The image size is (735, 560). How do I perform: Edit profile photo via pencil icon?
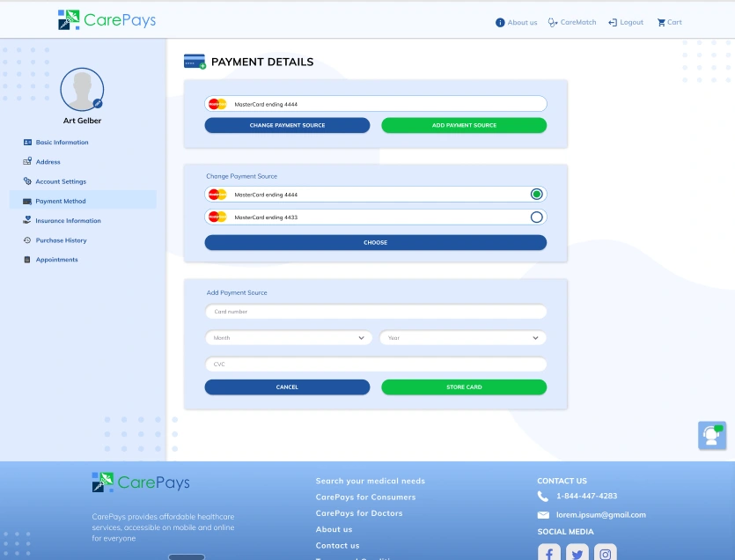[98, 104]
